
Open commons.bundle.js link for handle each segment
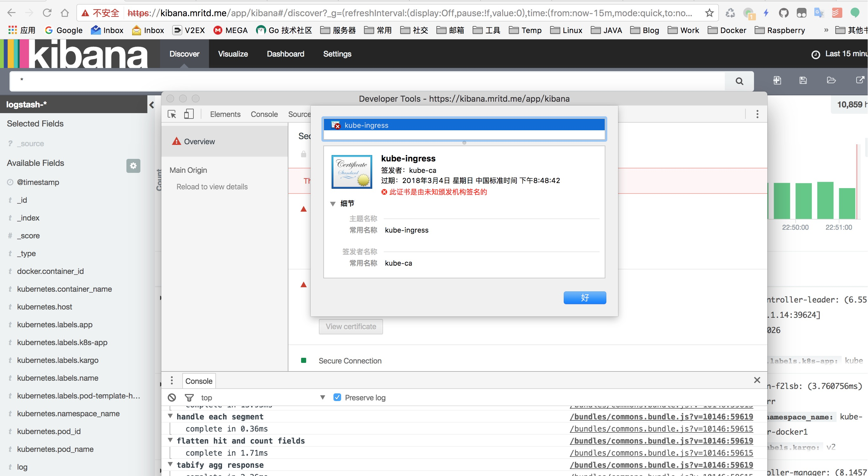661,417
